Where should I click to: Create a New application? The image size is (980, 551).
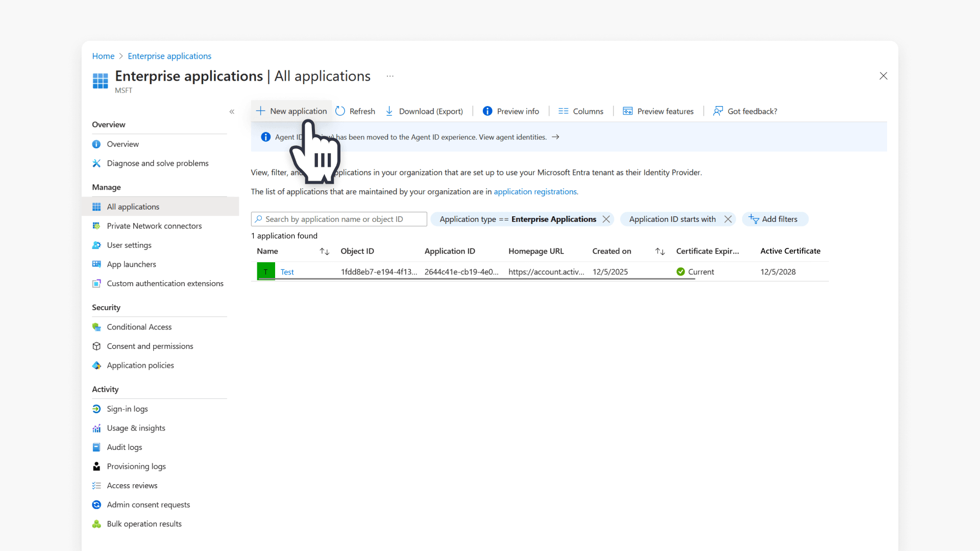tap(291, 111)
